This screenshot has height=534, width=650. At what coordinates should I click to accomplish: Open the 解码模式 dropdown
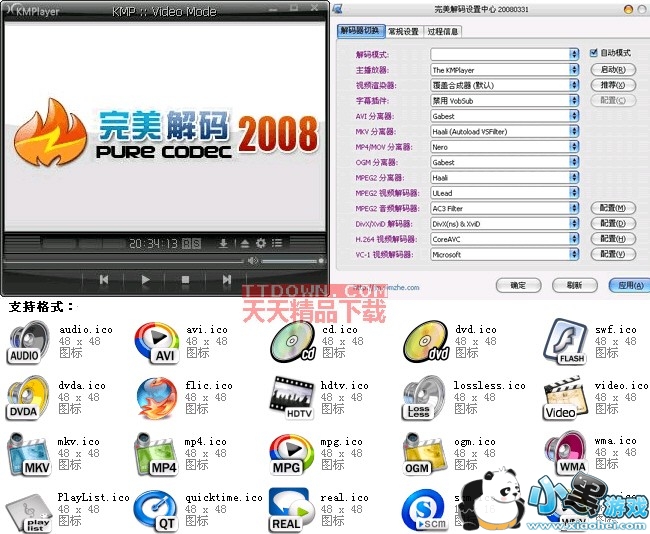(x=504, y=54)
